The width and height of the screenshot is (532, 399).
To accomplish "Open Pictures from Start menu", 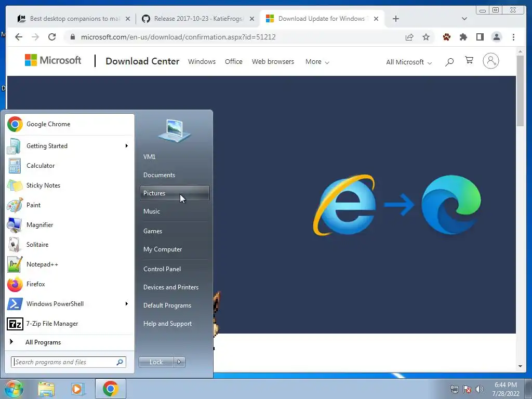I will 175,193.
